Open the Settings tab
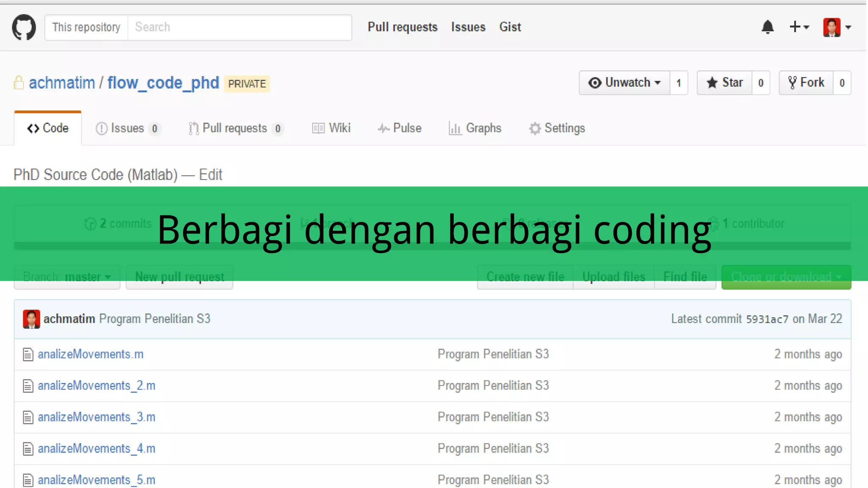 click(x=556, y=128)
